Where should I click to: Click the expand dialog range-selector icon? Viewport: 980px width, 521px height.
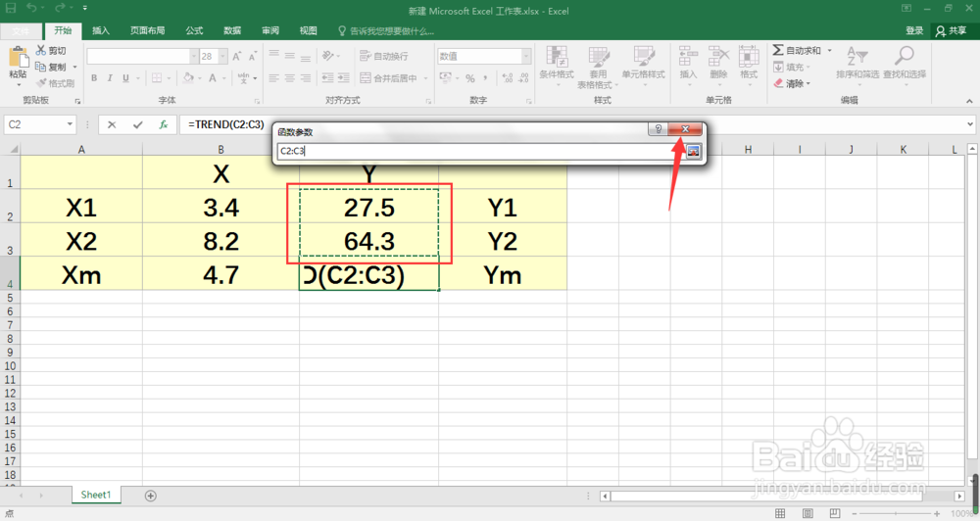coord(693,151)
